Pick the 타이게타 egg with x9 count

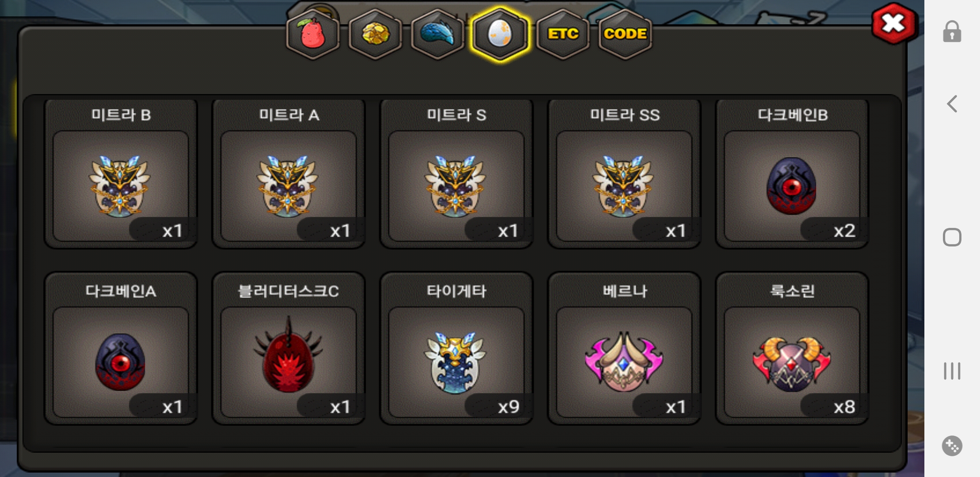[456, 349]
